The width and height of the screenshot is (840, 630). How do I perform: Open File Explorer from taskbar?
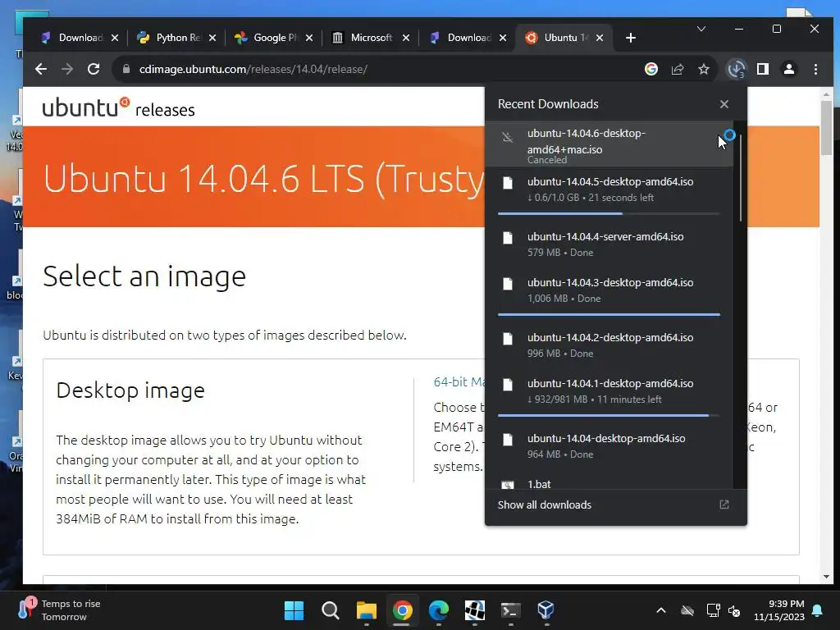coord(367,610)
